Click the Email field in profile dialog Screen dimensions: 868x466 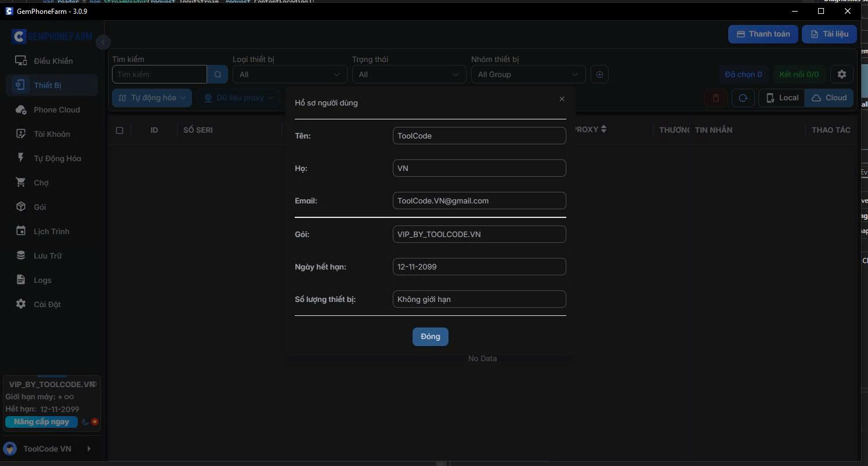pyautogui.click(x=479, y=201)
